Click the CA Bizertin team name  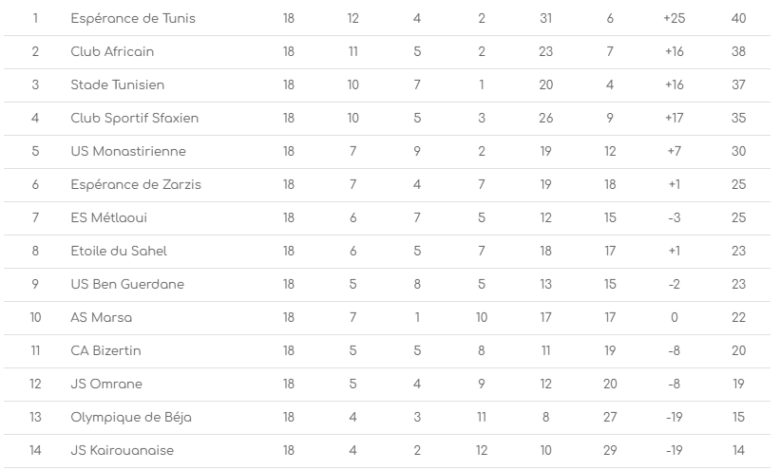pyautogui.click(x=106, y=353)
